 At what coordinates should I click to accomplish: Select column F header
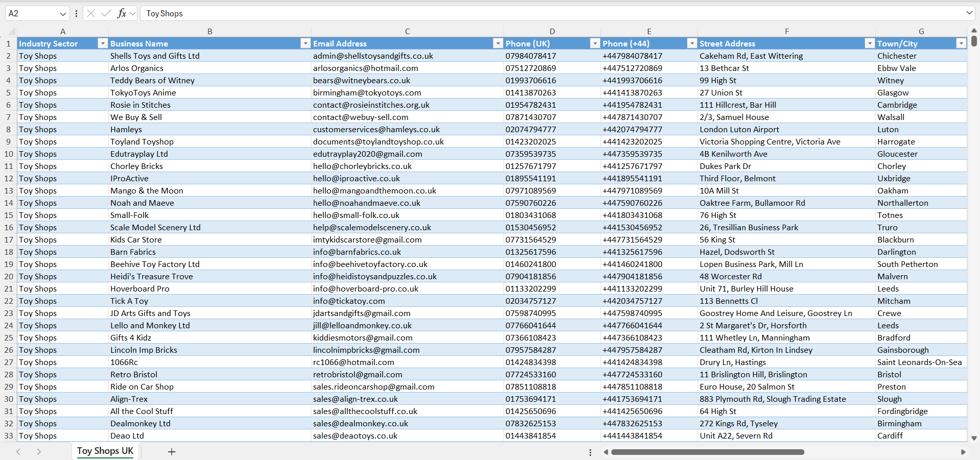[786, 32]
